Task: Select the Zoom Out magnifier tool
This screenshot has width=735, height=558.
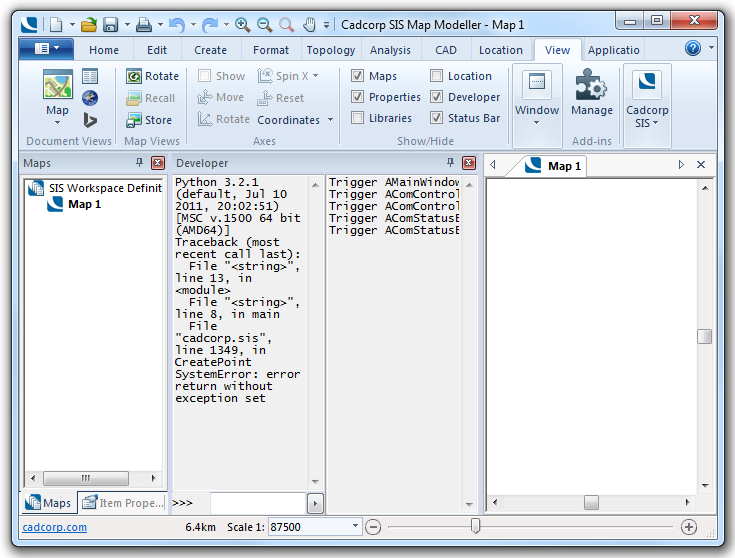Action: (265, 24)
